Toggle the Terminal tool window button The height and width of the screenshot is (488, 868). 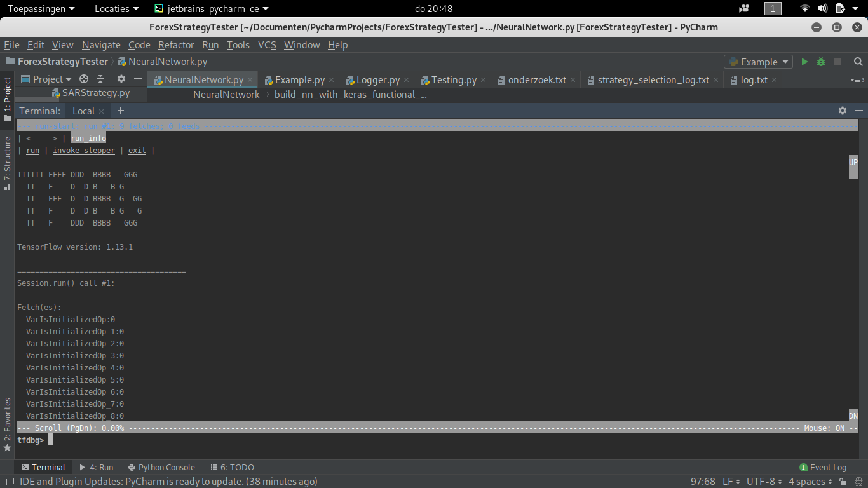[x=43, y=467]
